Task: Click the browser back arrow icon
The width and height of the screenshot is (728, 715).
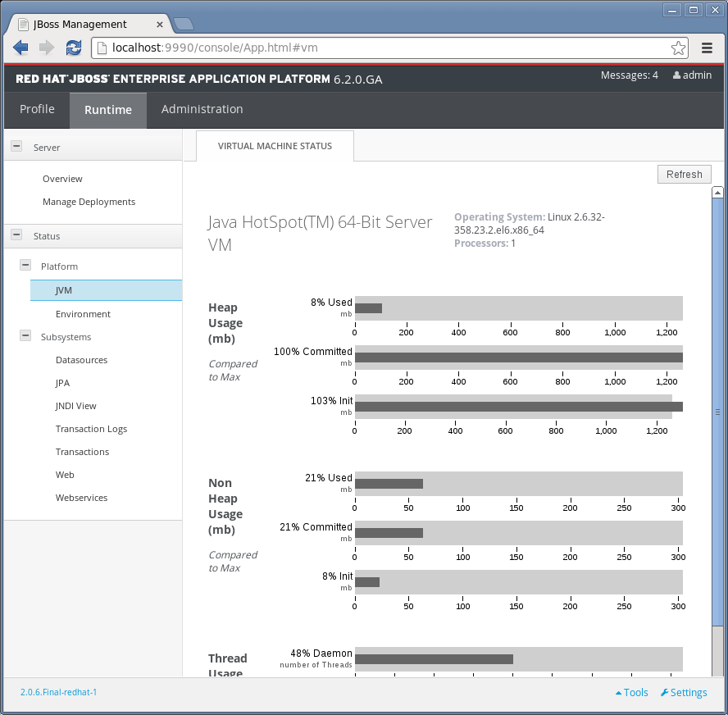Action: tap(20, 48)
